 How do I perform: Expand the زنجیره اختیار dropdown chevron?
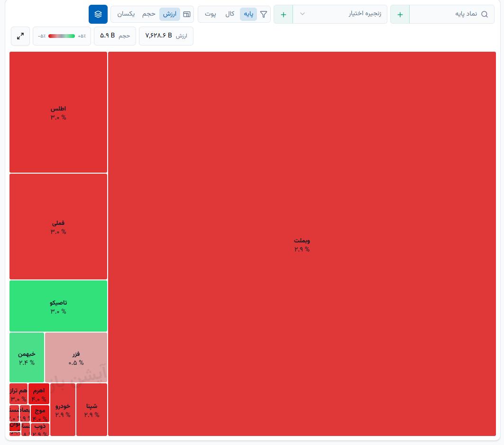[302, 14]
